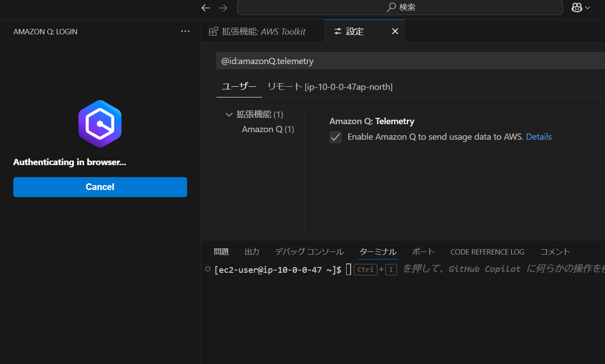Open the 問題 panel tab
Image resolution: width=605 pixels, height=364 pixels.
[221, 252]
